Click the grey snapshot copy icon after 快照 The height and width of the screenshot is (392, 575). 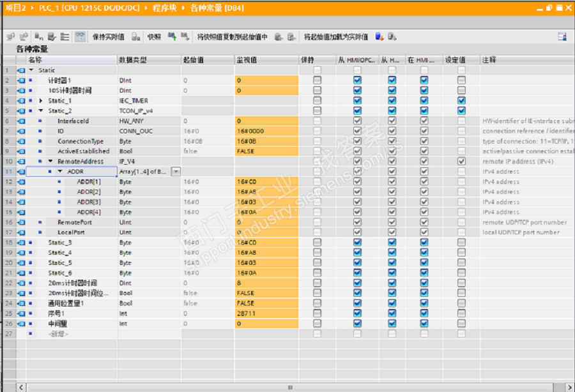[x=185, y=36]
